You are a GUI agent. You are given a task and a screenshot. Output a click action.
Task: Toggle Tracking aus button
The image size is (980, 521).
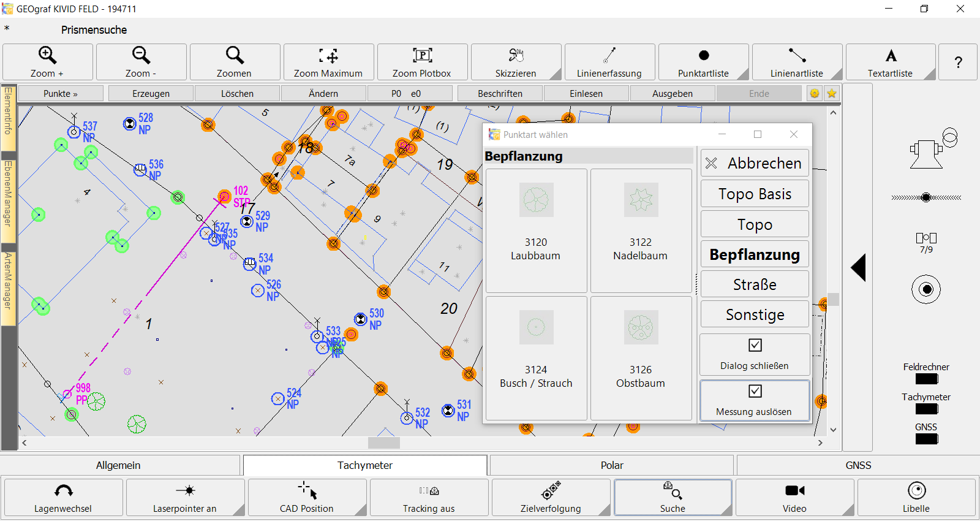[429, 497]
